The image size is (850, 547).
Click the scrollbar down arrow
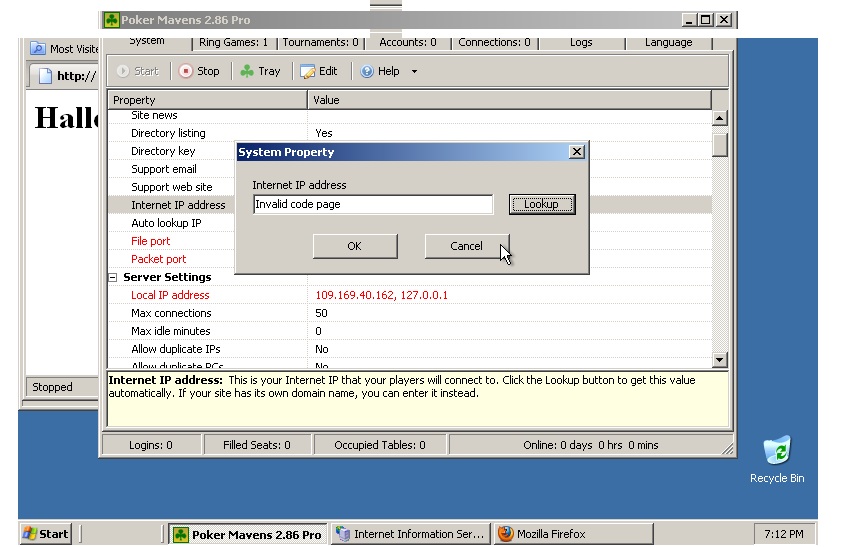pyautogui.click(x=719, y=359)
